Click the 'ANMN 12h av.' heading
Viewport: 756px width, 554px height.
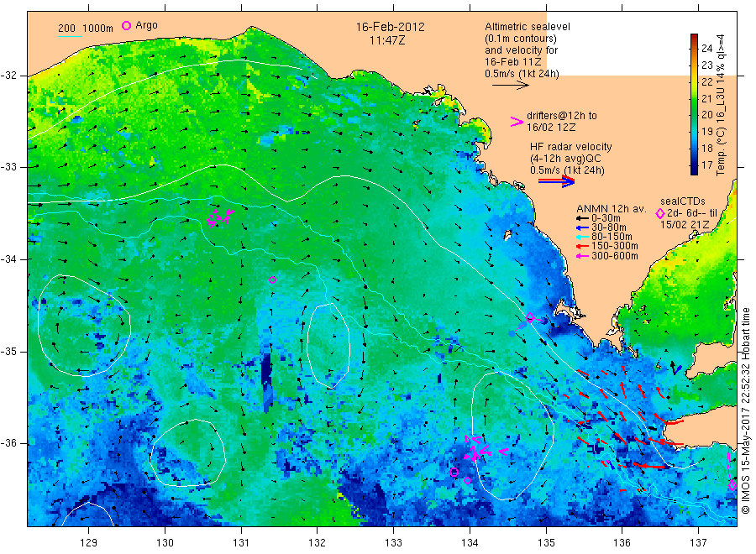click(x=612, y=209)
